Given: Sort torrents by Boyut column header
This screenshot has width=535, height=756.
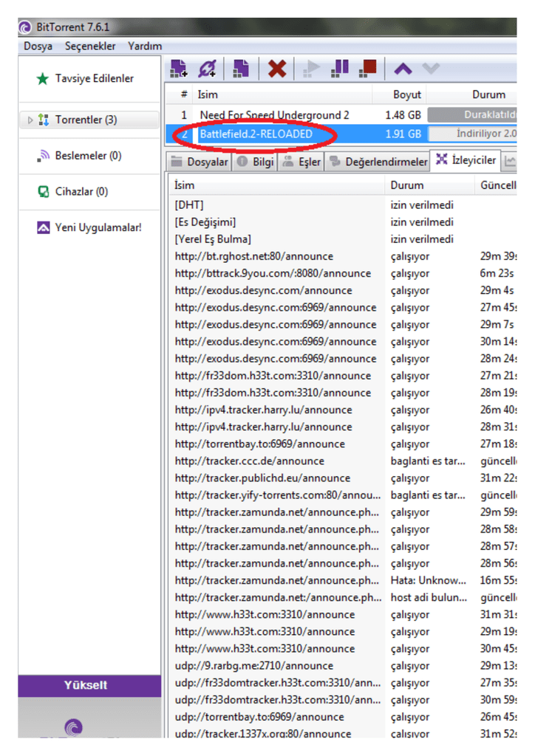Looking at the screenshot, I should coord(406,94).
